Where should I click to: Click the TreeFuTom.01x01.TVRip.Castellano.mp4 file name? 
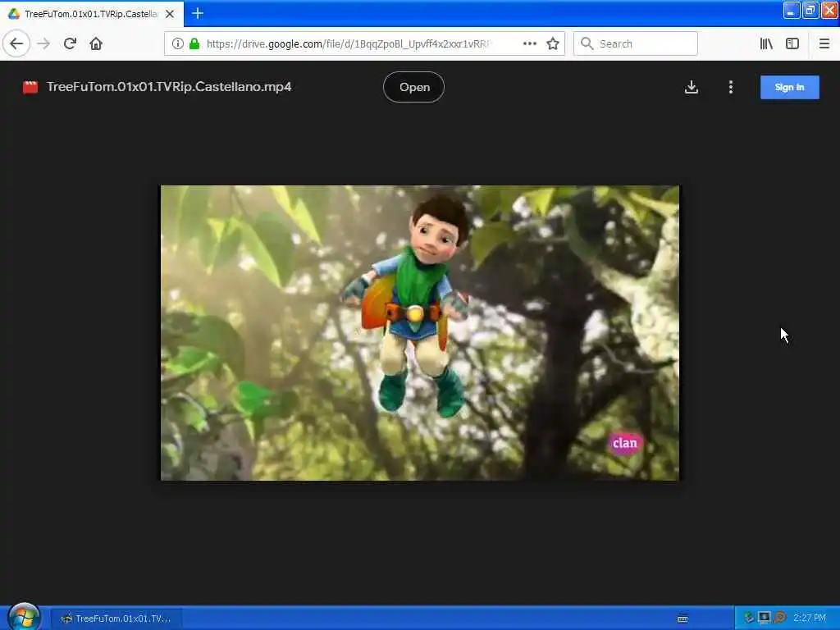(169, 86)
